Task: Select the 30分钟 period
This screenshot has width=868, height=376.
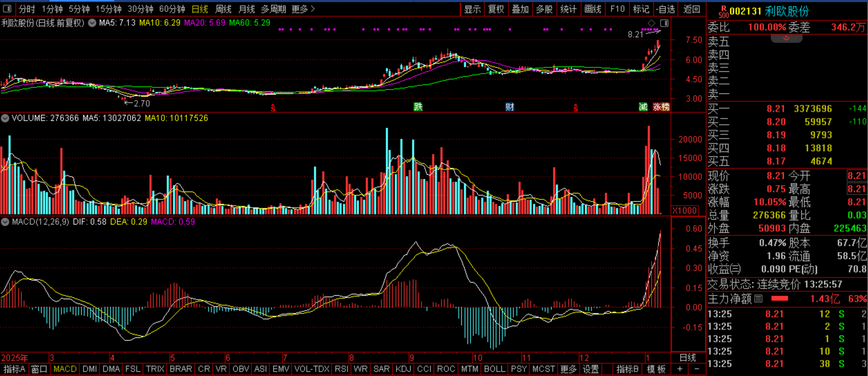Action: tap(141, 9)
